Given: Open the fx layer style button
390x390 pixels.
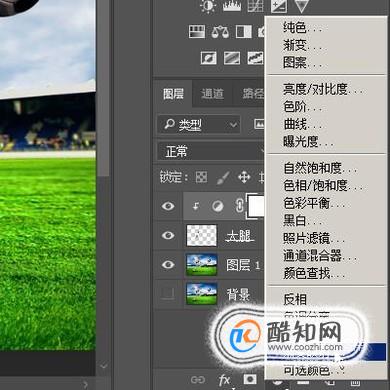Looking at the screenshot, I should click(224, 380).
